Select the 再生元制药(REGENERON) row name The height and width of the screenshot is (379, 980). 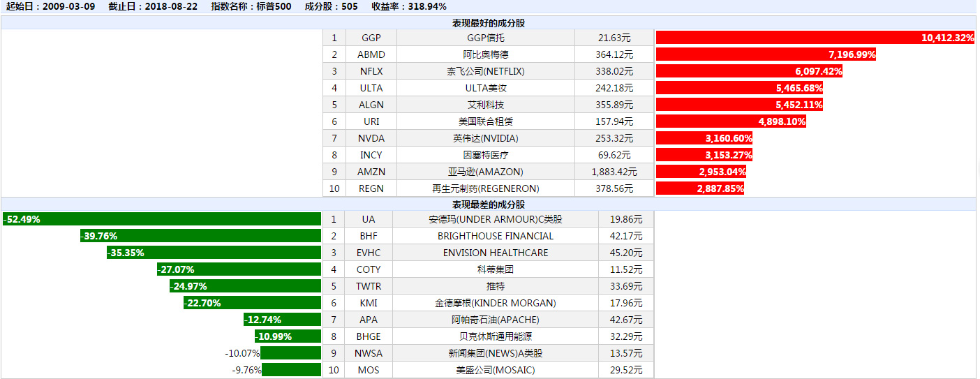coord(485,188)
